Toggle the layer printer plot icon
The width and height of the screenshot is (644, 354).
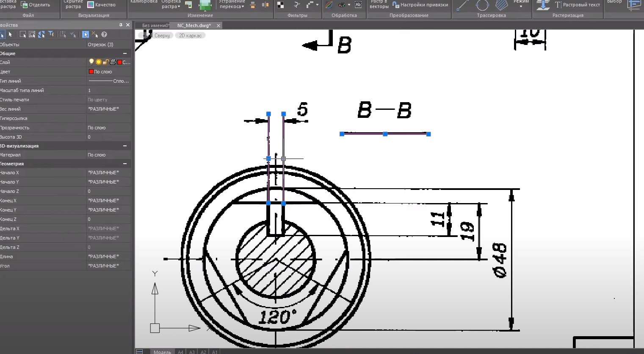(x=113, y=62)
